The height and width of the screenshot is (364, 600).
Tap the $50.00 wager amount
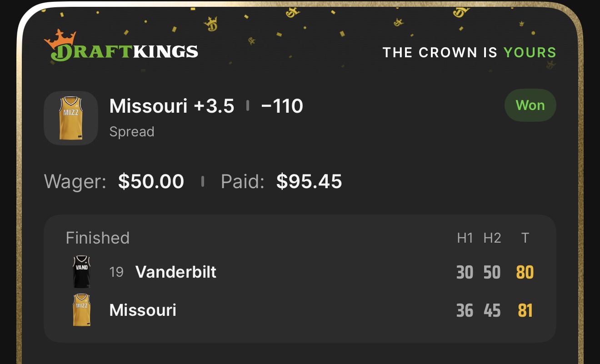pos(151,181)
